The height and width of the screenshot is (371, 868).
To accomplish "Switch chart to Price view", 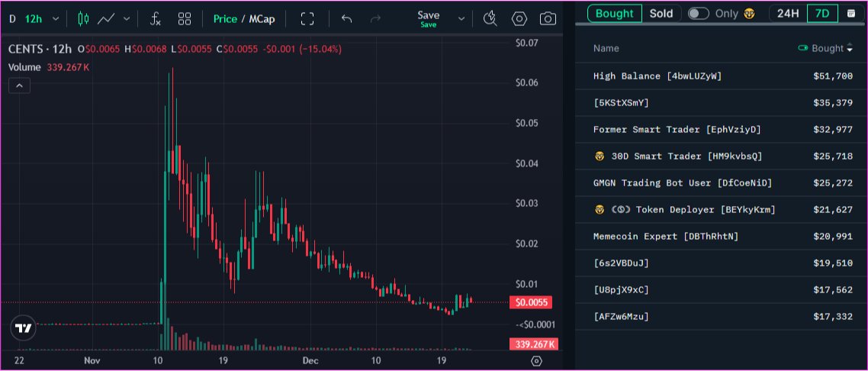I will pyautogui.click(x=225, y=19).
